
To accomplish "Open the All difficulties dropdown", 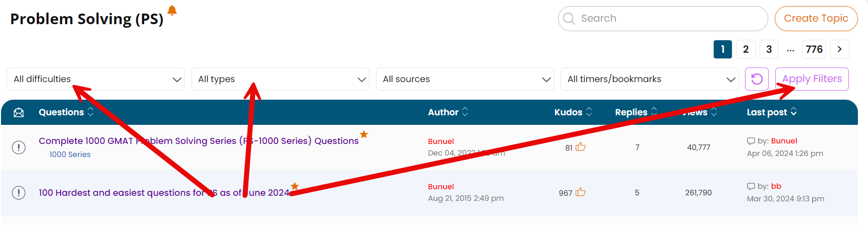I will coord(95,79).
